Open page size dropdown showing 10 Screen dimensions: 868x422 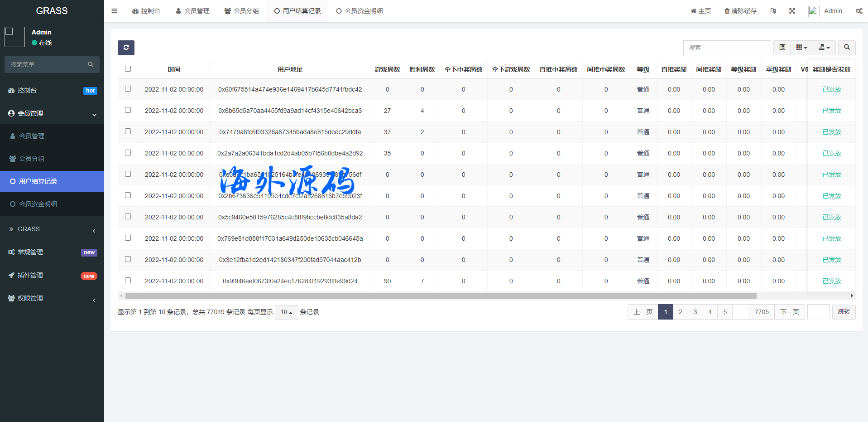(x=286, y=312)
